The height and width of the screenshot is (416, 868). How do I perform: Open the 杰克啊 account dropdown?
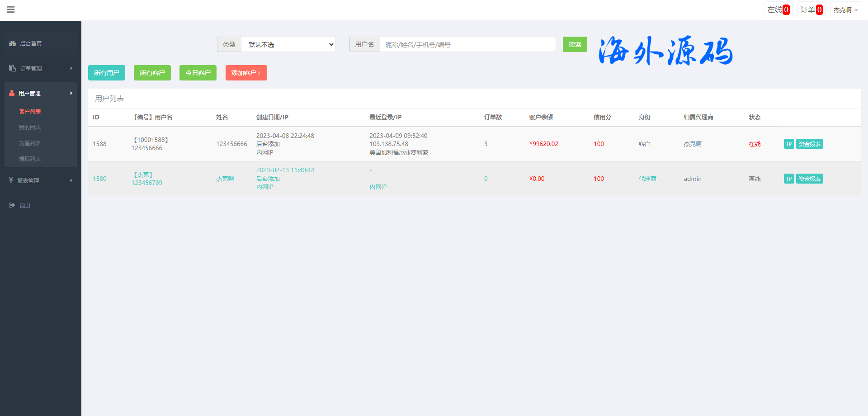tap(845, 10)
